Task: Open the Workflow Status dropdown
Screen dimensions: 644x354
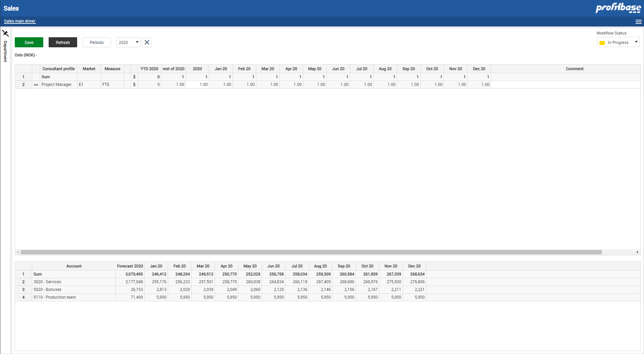Action: pyautogui.click(x=636, y=42)
